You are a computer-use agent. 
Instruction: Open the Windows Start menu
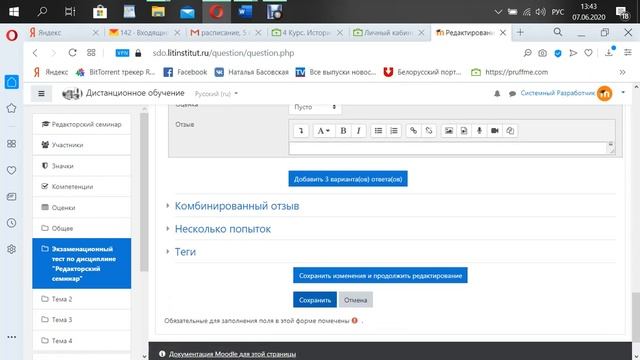(14, 12)
